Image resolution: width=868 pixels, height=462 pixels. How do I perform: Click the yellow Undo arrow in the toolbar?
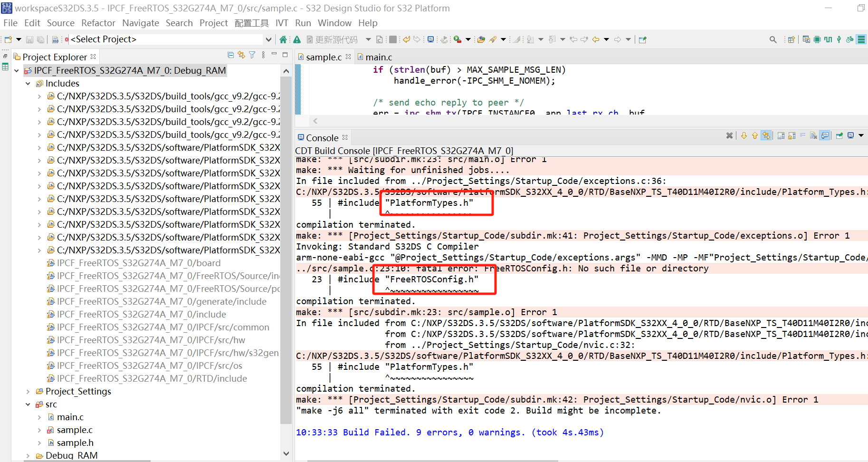(406, 39)
